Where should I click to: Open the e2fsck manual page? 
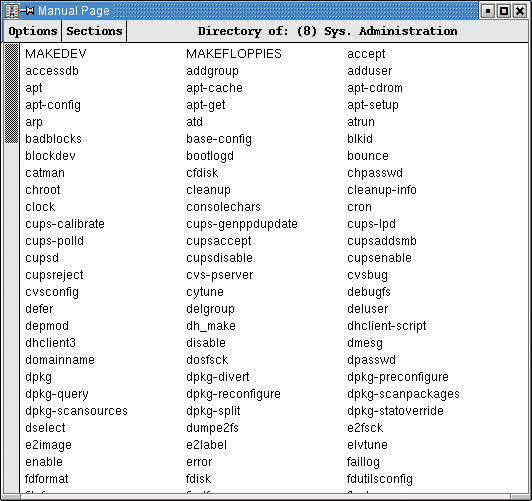365,428
